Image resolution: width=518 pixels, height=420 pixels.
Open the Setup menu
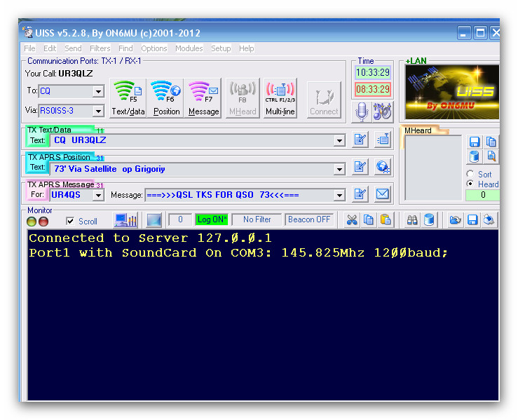click(221, 48)
